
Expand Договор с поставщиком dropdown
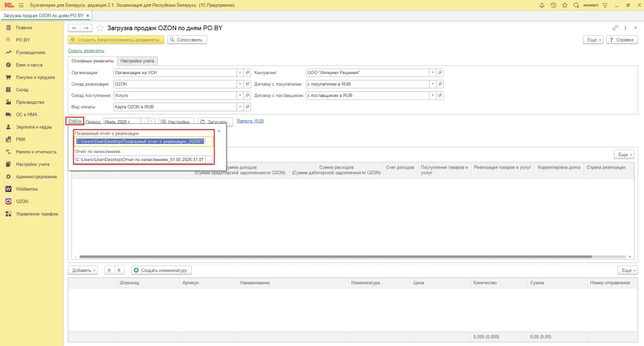click(x=433, y=96)
